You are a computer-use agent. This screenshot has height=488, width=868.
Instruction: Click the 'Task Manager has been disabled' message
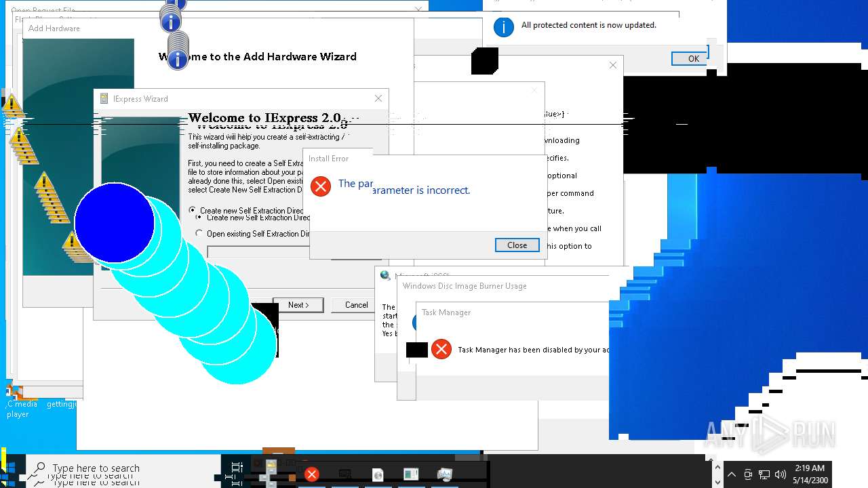[533, 350]
